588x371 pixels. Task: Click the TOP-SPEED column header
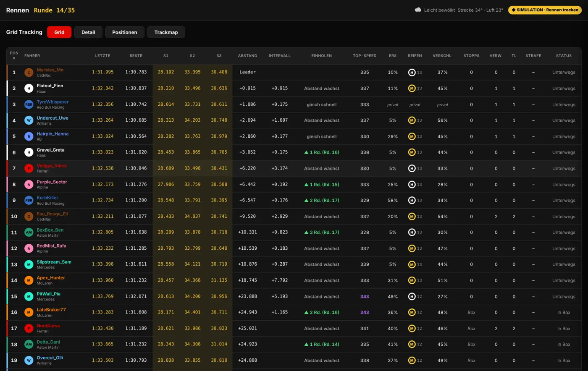(x=365, y=56)
